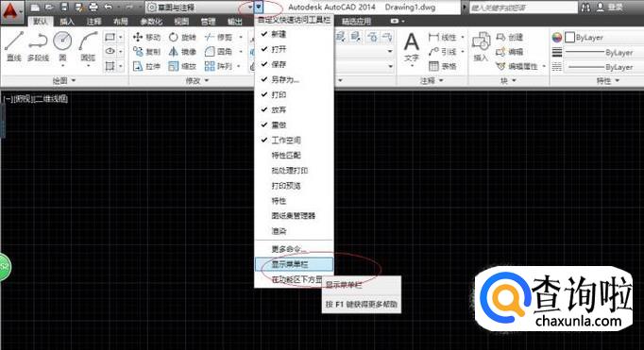Screen dimensions: 644x350
Task: Switch to the 插入 ribbon tab
Action: pos(67,22)
